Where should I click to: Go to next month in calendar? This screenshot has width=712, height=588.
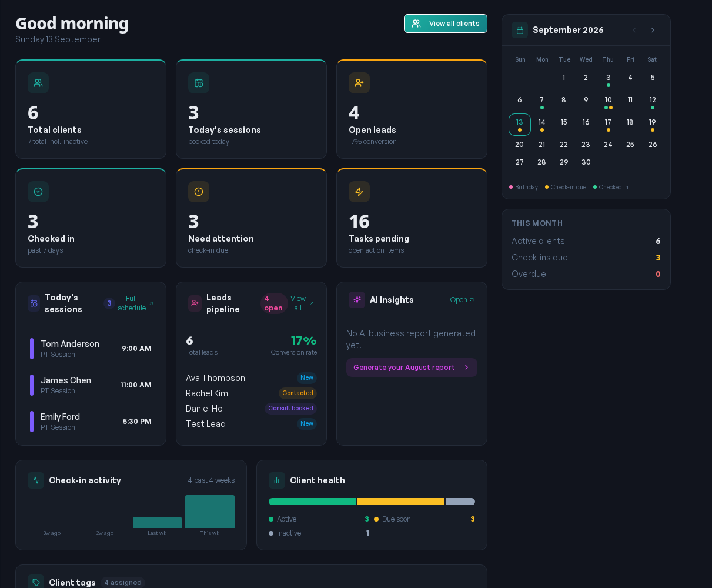pos(653,31)
